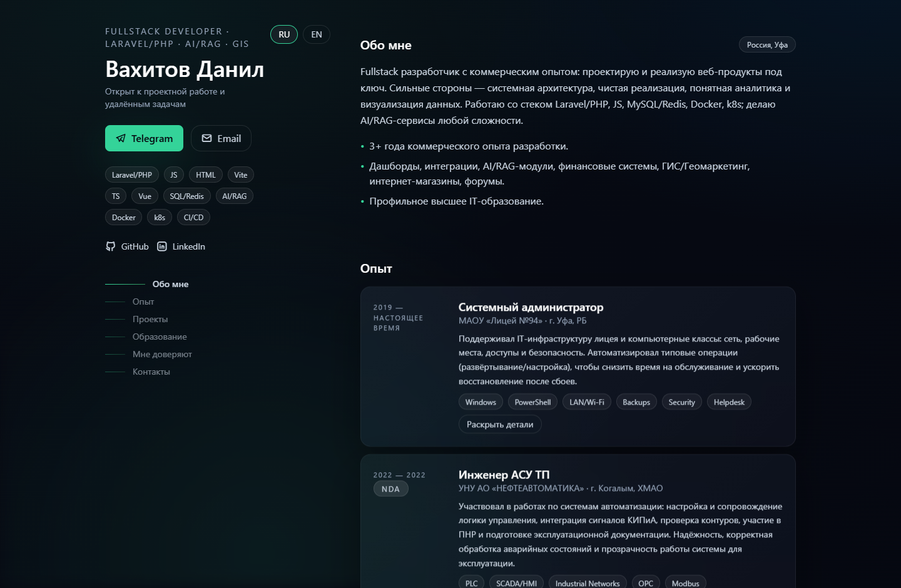Image resolution: width=901 pixels, height=588 pixels.
Task: Open the GitHub profile link
Action: click(127, 246)
